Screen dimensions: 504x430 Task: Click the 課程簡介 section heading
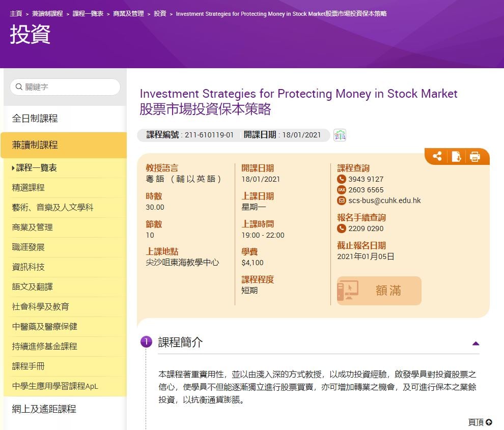(180, 342)
